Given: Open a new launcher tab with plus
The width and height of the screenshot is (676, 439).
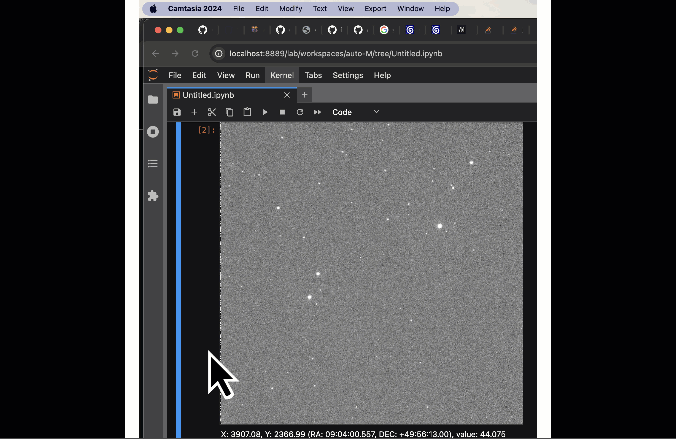Looking at the screenshot, I should tap(304, 94).
